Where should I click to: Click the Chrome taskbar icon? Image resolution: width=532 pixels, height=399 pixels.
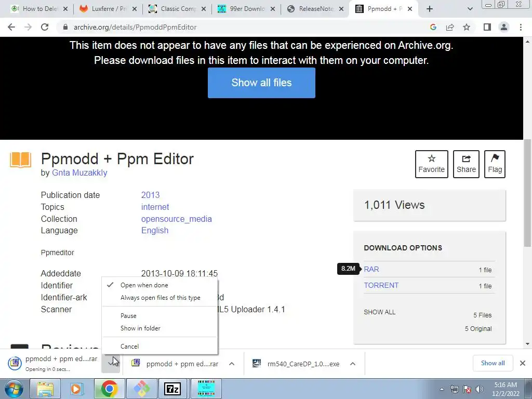pyautogui.click(x=109, y=389)
